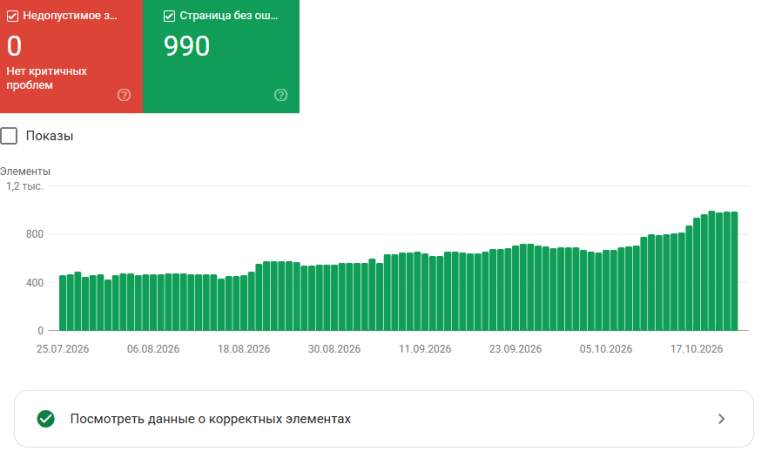Expand the chevron arrow on valid items row
Viewport: 768px width, 458px height.
pyautogui.click(x=721, y=419)
